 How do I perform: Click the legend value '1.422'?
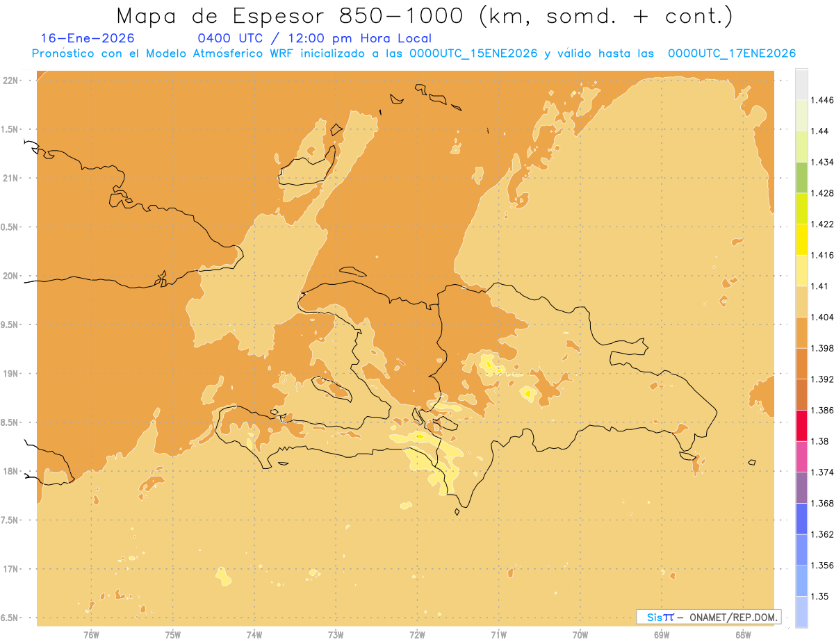click(x=822, y=224)
